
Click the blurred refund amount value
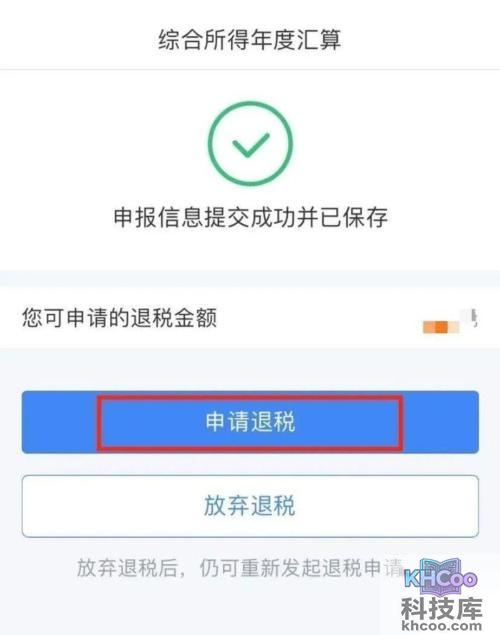point(450,322)
